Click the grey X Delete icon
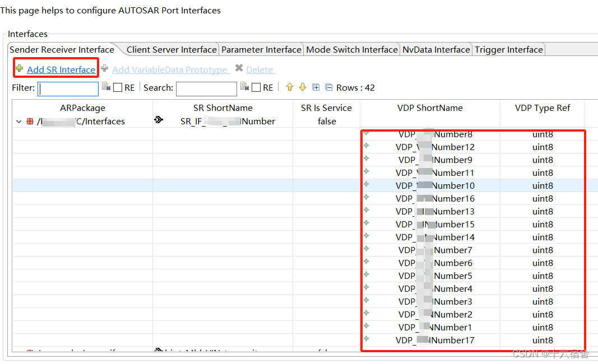 click(239, 68)
